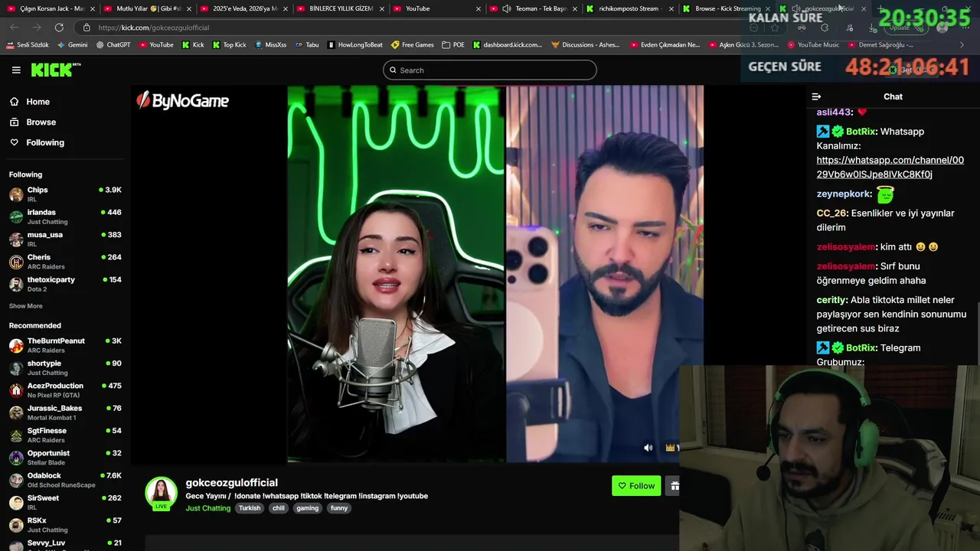Mute the stream with the volume icon
The width and height of the screenshot is (980, 551).
point(648,448)
